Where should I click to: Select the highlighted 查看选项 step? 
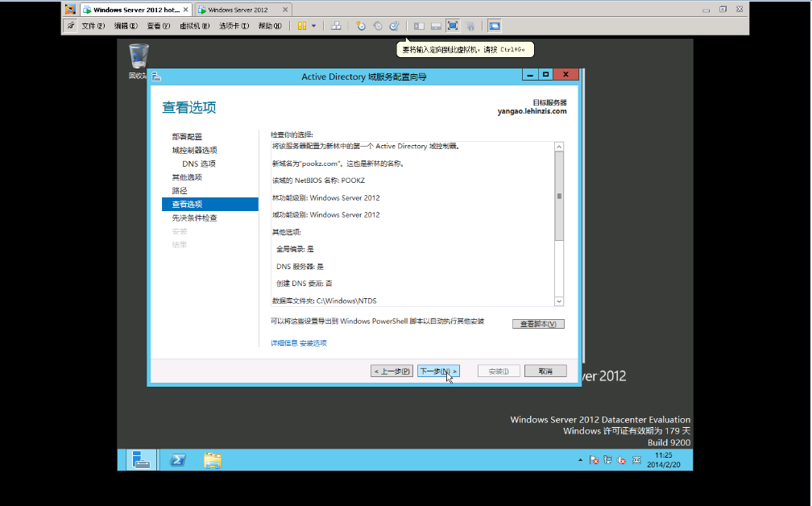click(209, 204)
